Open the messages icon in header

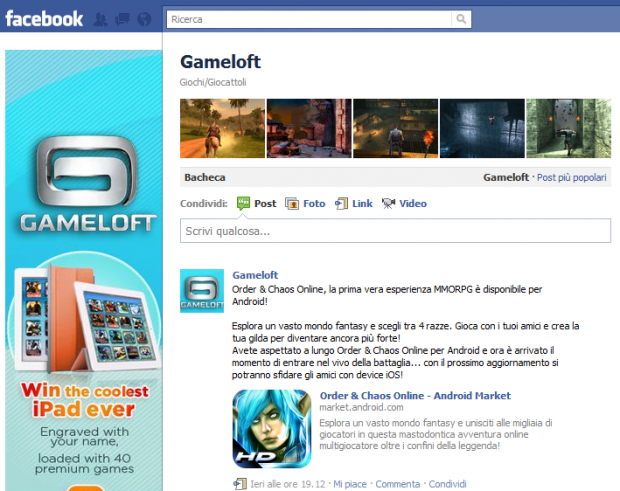click(122, 19)
